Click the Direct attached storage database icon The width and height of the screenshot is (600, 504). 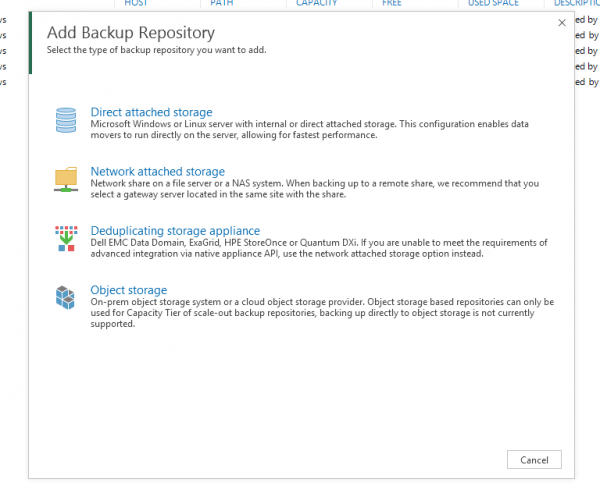[x=65, y=121]
